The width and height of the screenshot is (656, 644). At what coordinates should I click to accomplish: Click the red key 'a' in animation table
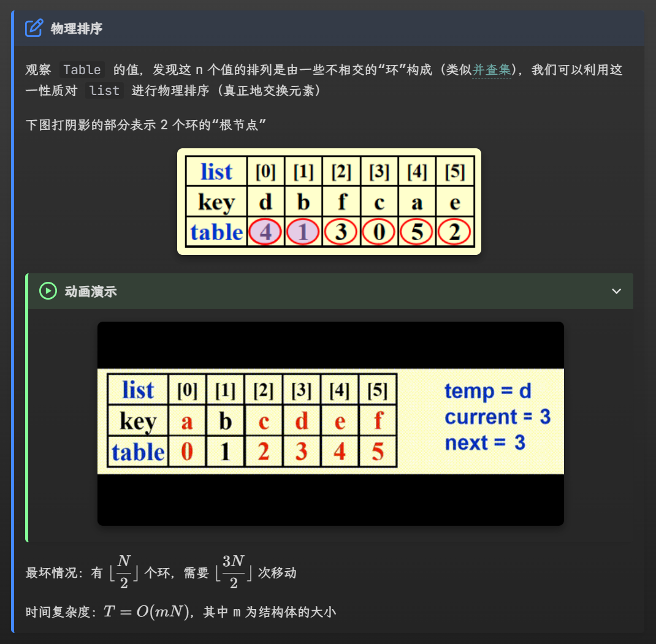187,422
